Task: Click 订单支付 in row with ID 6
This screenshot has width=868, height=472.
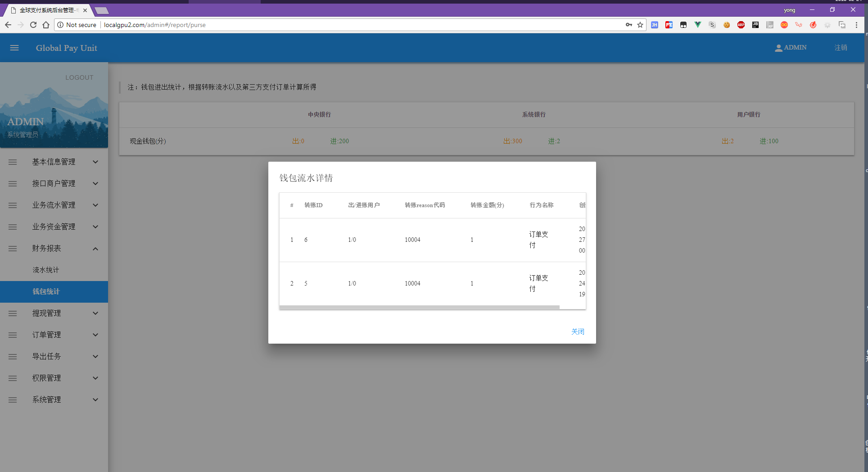Action: [x=538, y=240]
